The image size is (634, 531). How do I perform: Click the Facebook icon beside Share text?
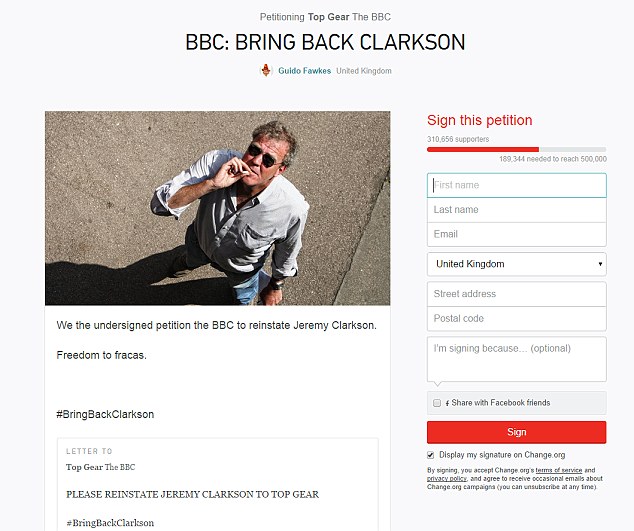[x=447, y=403]
